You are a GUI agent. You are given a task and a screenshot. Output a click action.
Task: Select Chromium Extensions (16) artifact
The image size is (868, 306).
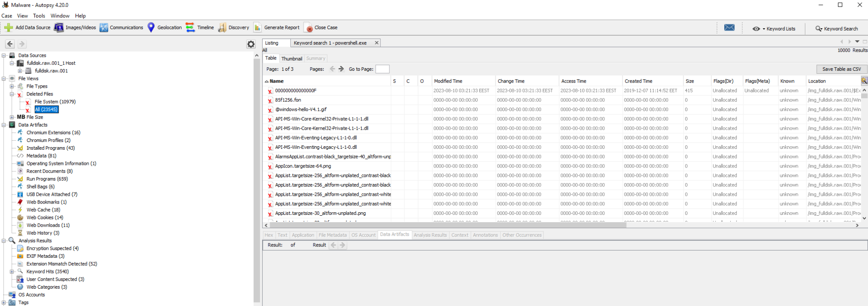[53, 132]
